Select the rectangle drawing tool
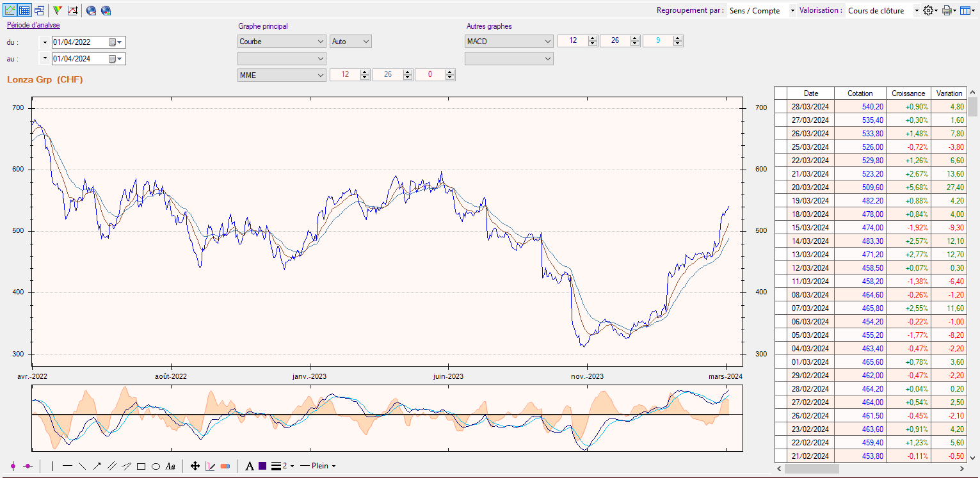This screenshot has height=478, width=980. click(x=141, y=466)
